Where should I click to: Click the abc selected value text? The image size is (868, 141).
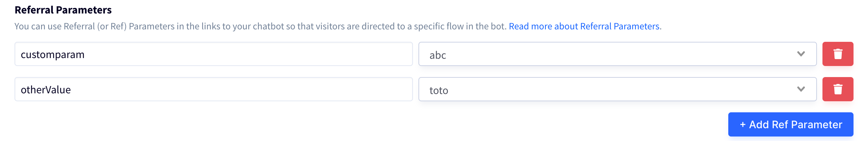(x=438, y=55)
